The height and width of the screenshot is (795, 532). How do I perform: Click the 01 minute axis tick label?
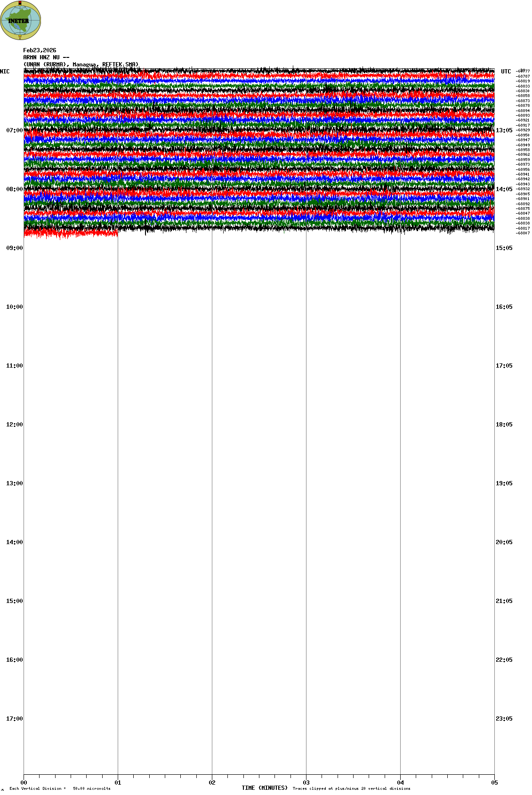[118, 783]
